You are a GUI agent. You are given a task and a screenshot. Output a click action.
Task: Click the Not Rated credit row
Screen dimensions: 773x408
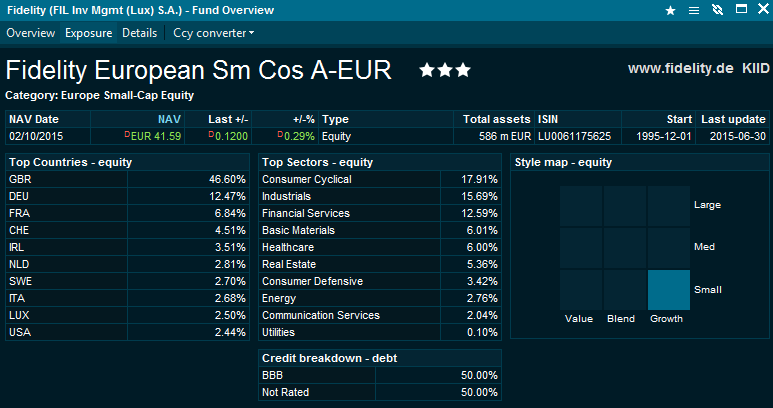tap(380, 392)
